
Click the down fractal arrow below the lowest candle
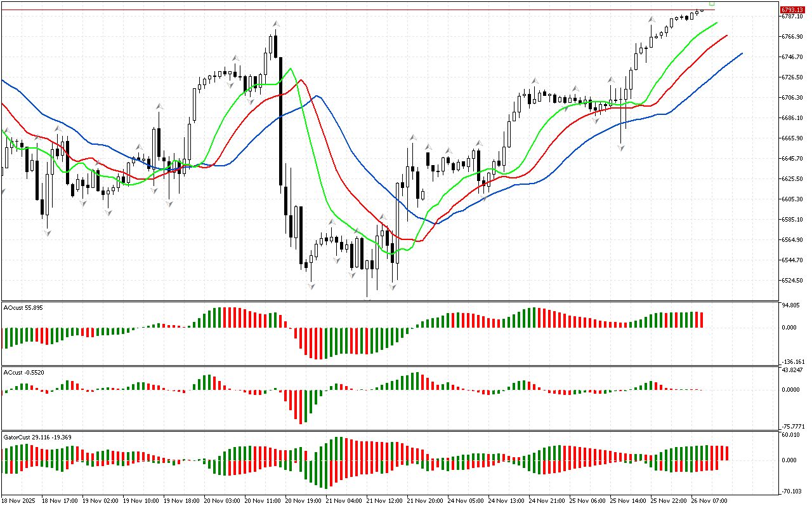367,298
